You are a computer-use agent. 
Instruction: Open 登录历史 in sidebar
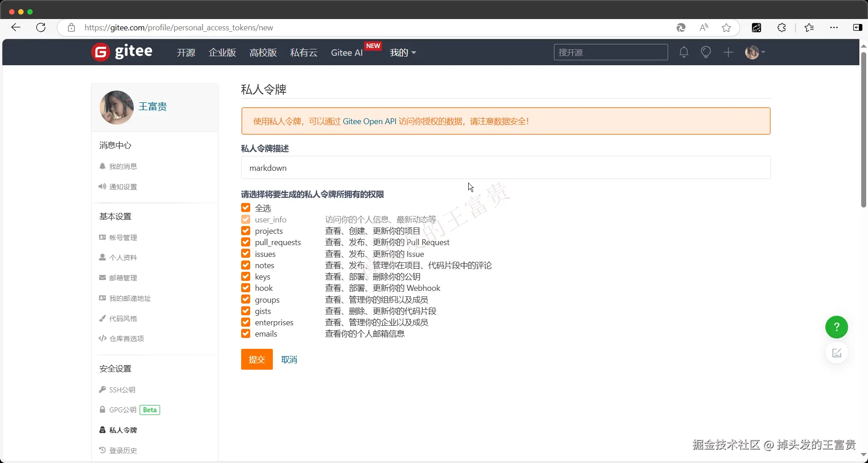click(x=118, y=450)
